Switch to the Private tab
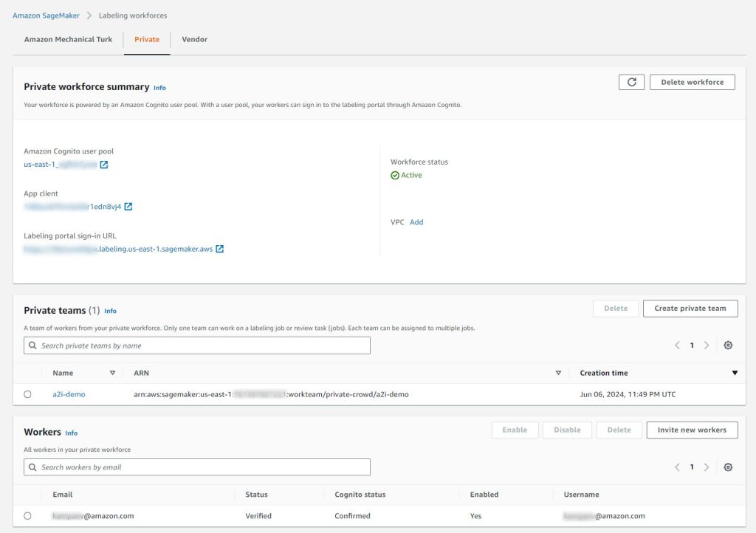The height and width of the screenshot is (533, 756). (147, 40)
